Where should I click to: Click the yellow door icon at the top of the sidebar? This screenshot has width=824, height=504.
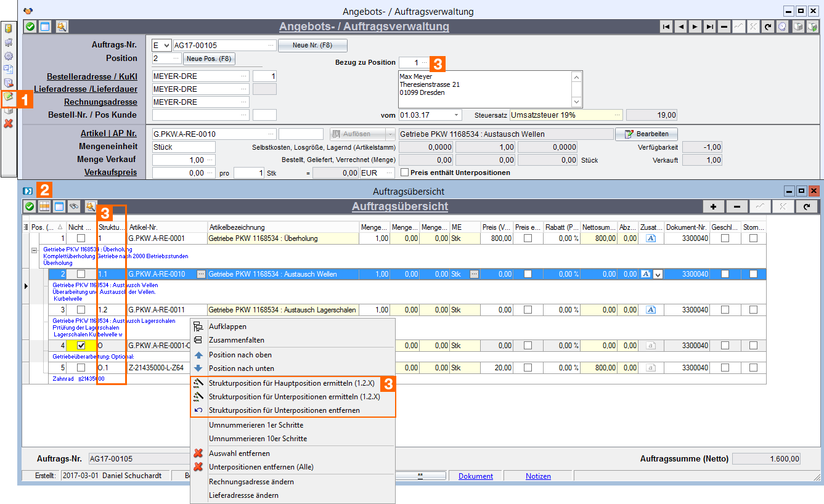coord(9,29)
